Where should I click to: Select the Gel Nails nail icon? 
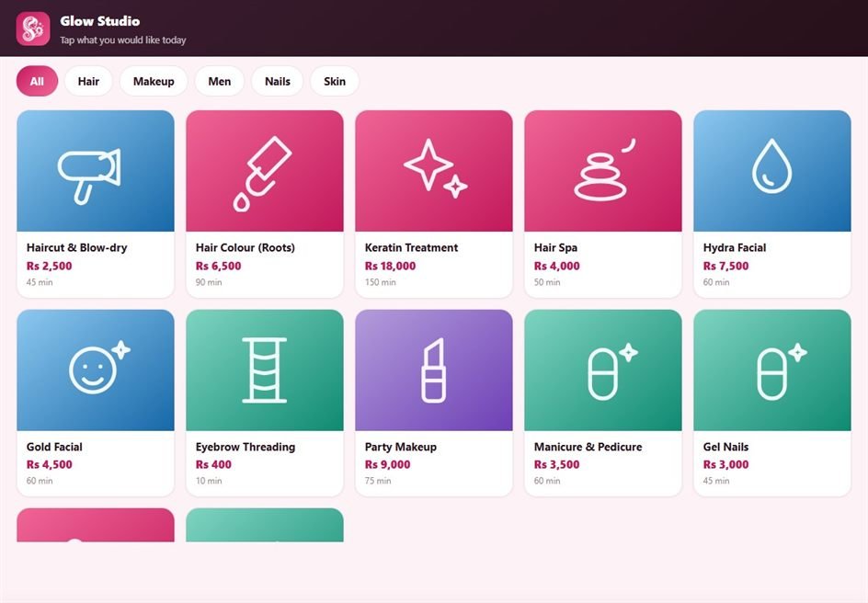[782, 371]
